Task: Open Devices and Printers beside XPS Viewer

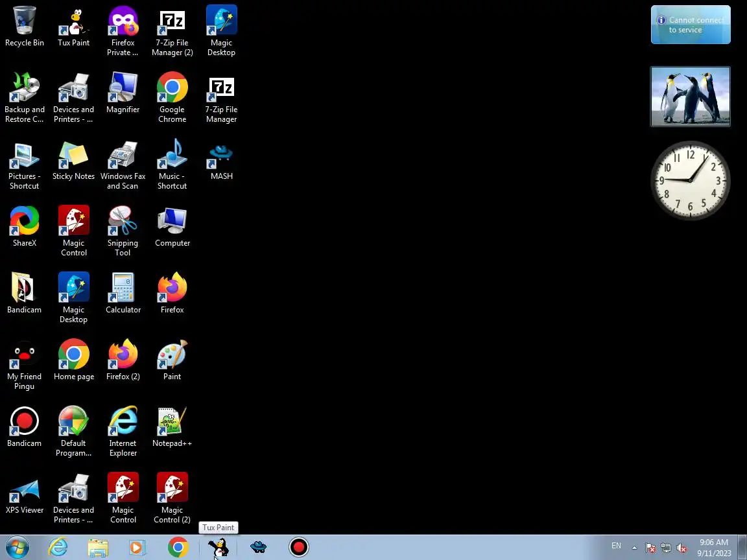Action: click(73, 498)
